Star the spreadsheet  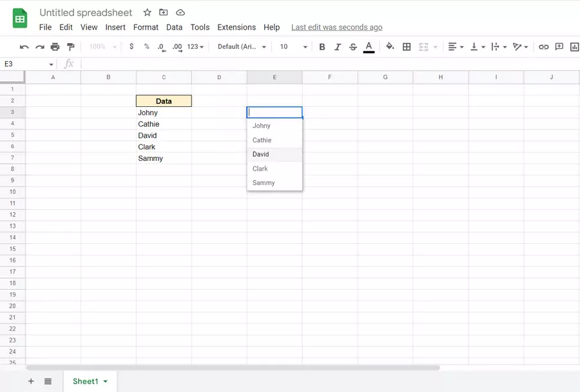click(147, 13)
